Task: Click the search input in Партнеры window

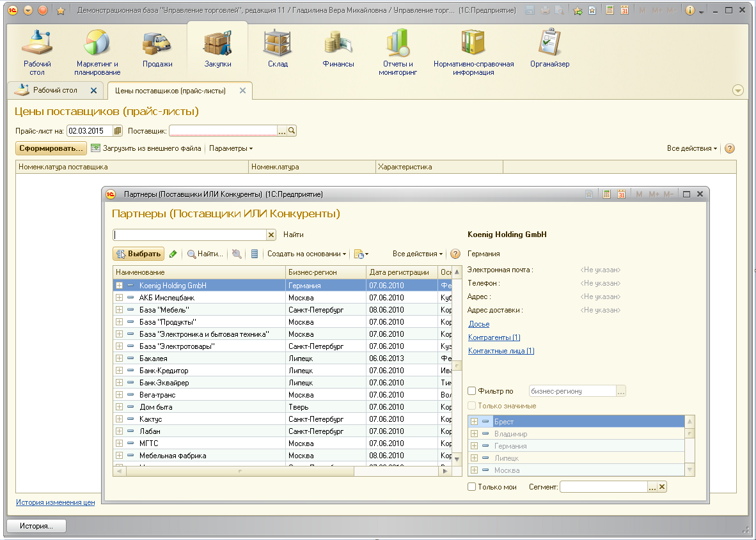Action: (190, 235)
